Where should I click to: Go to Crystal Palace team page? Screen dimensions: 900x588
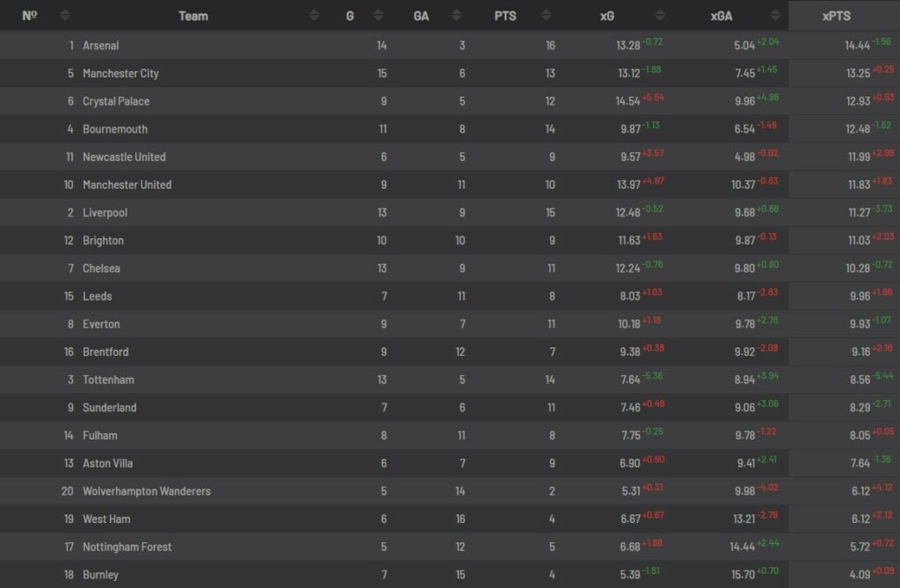tap(116, 101)
